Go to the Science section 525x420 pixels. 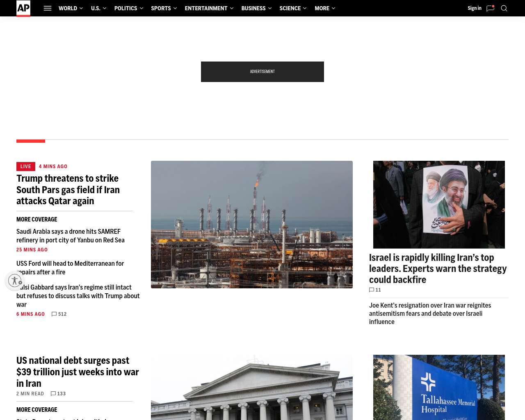pos(290,8)
